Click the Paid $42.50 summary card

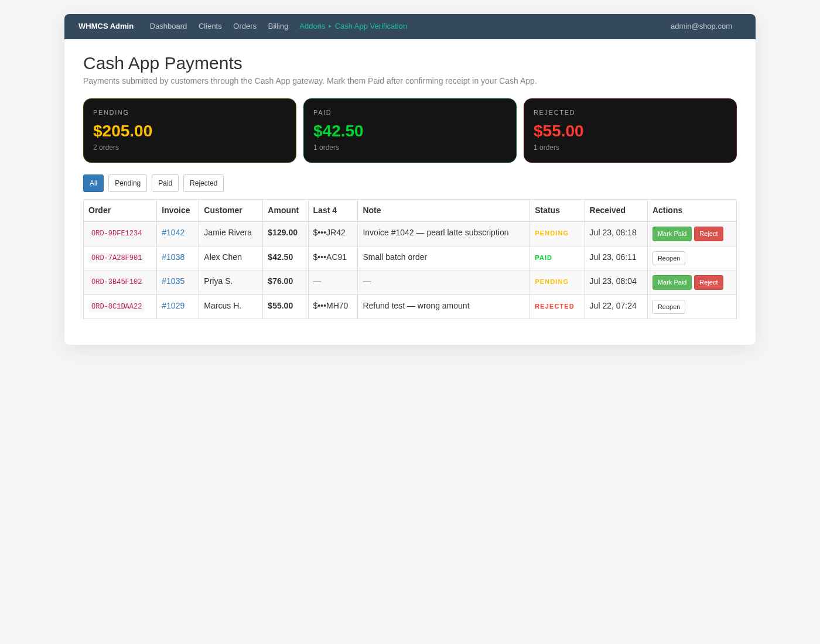pos(410,131)
